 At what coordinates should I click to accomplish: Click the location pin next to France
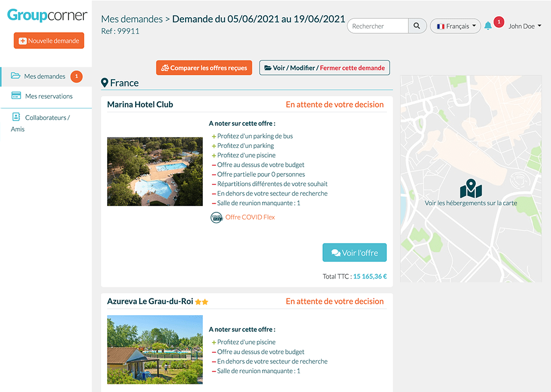pyautogui.click(x=104, y=83)
